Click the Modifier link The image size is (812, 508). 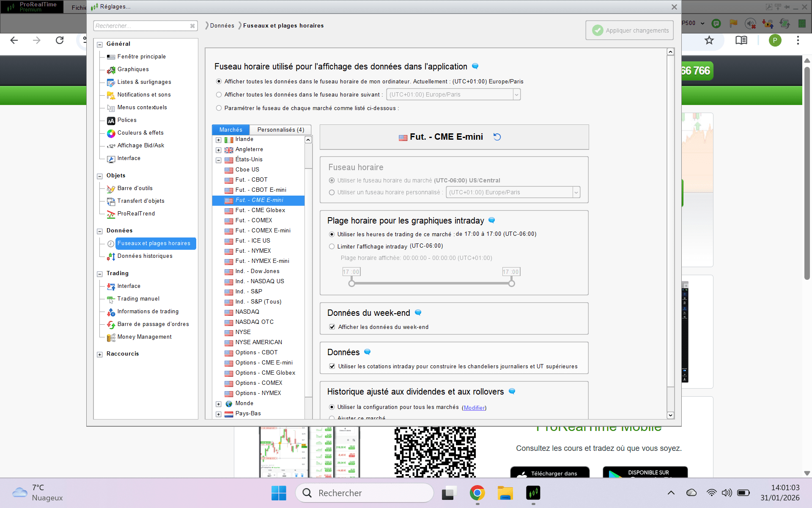(474, 408)
